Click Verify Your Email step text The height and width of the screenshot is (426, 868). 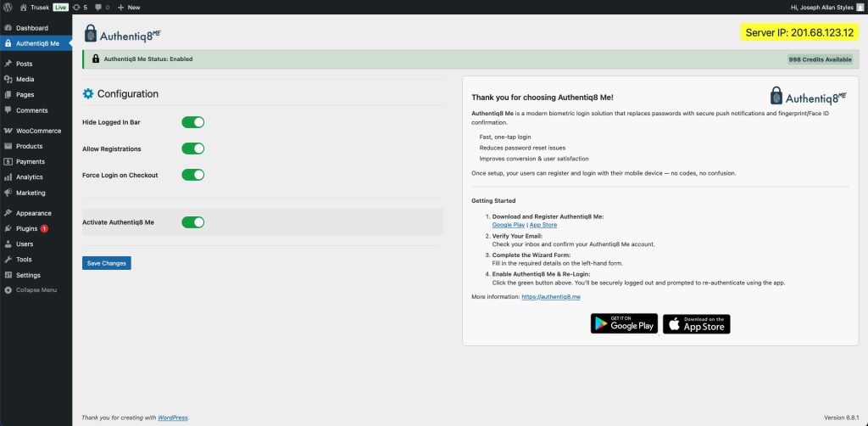coord(517,236)
